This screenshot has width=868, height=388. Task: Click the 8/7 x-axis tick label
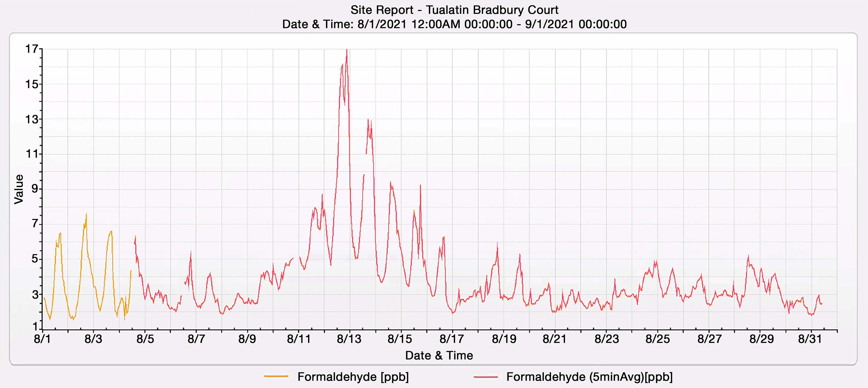196,339
